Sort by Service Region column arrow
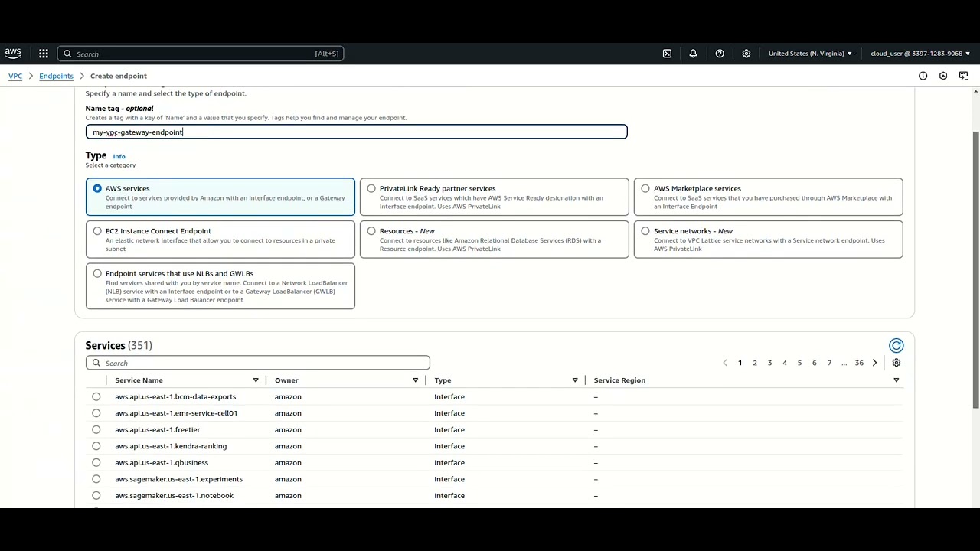 click(x=896, y=380)
